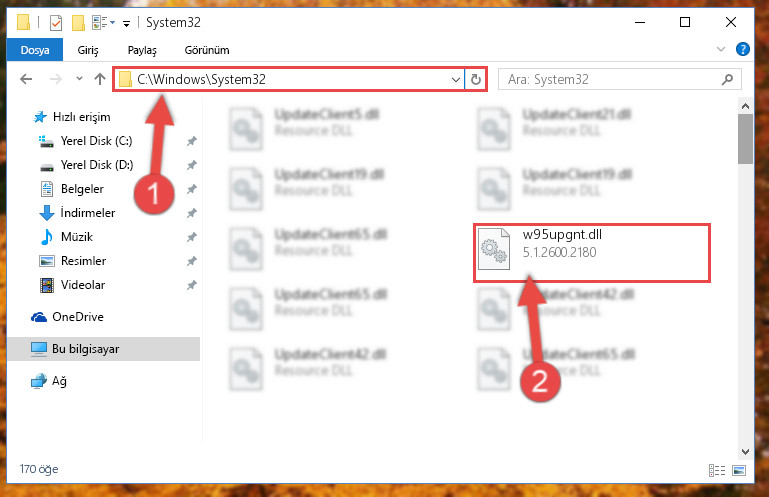This screenshot has height=497, width=769.
Task: Open the Help question mark icon
Action: (x=743, y=49)
